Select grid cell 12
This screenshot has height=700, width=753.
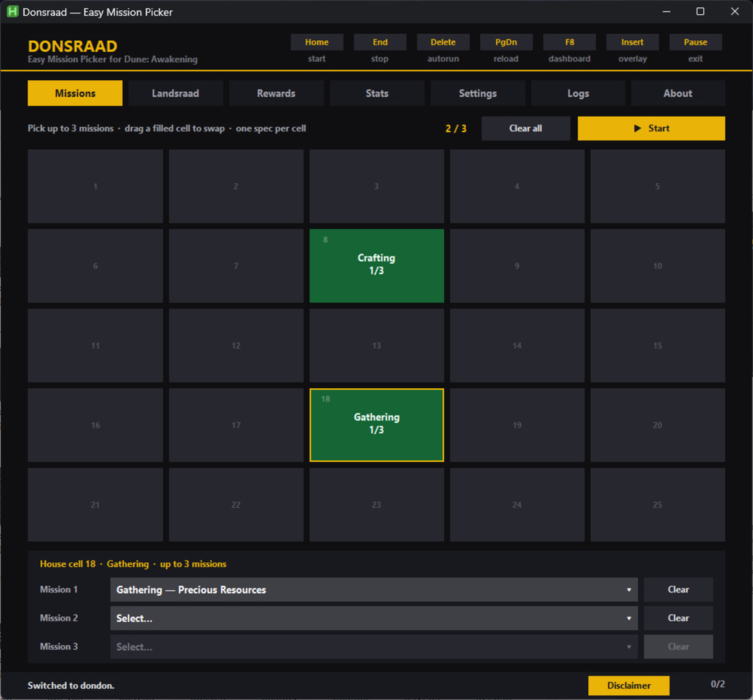tap(236, 345)
